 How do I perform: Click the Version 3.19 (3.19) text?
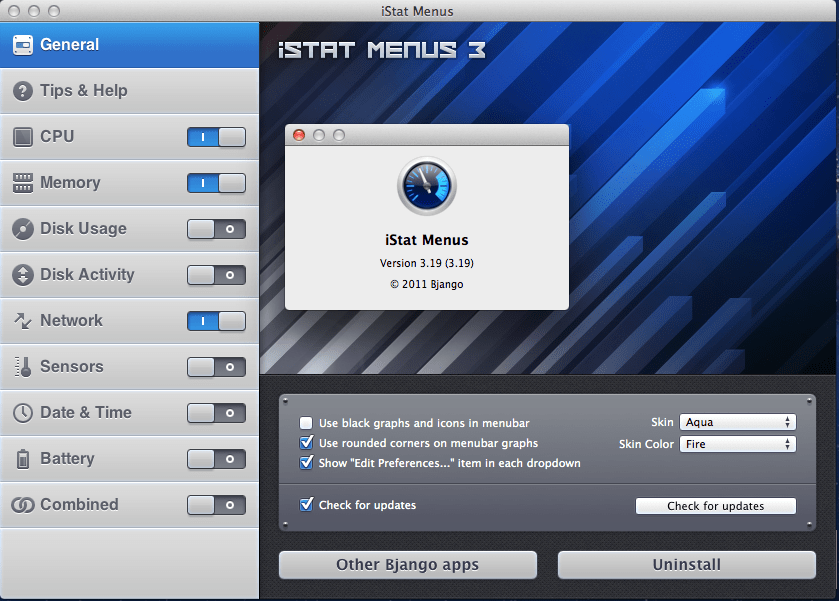click(426, 263)
